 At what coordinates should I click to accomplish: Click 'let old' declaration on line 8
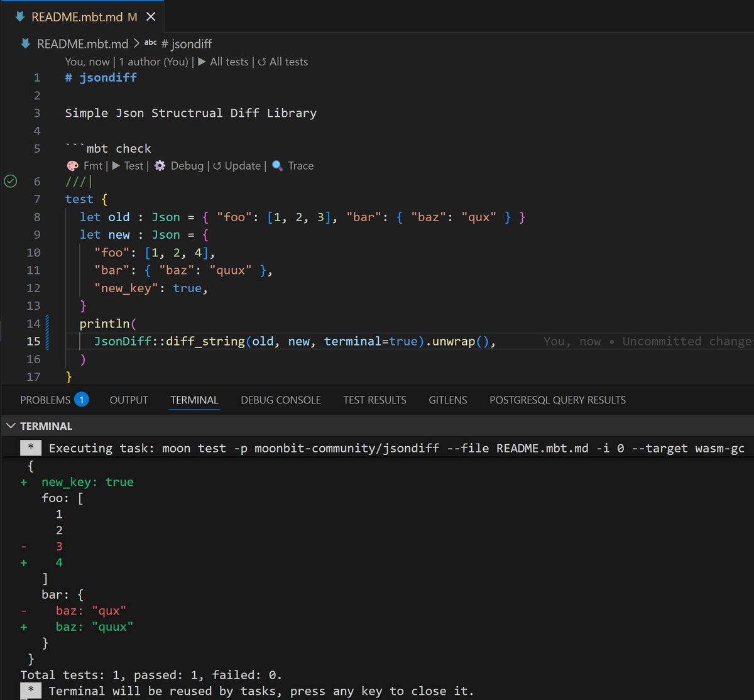[x=104, y=217]
